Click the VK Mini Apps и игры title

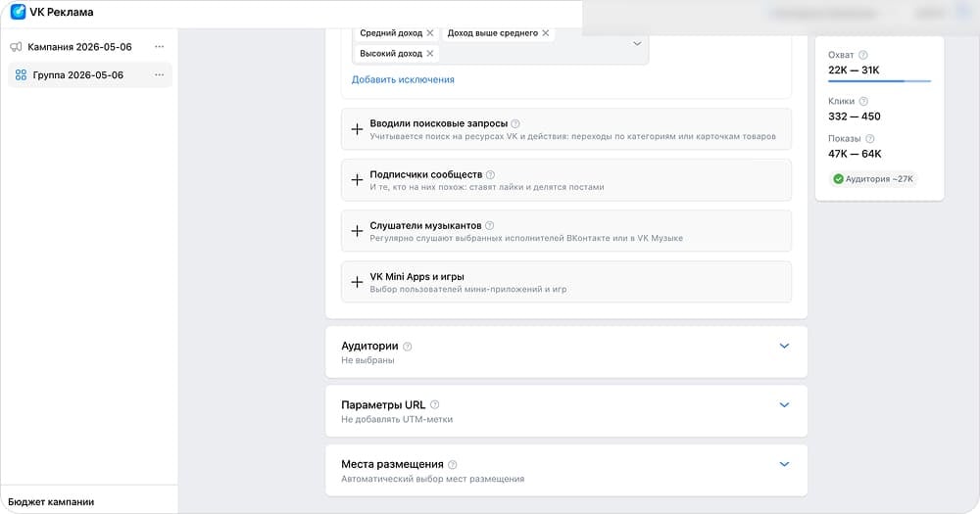pos(416,277)
